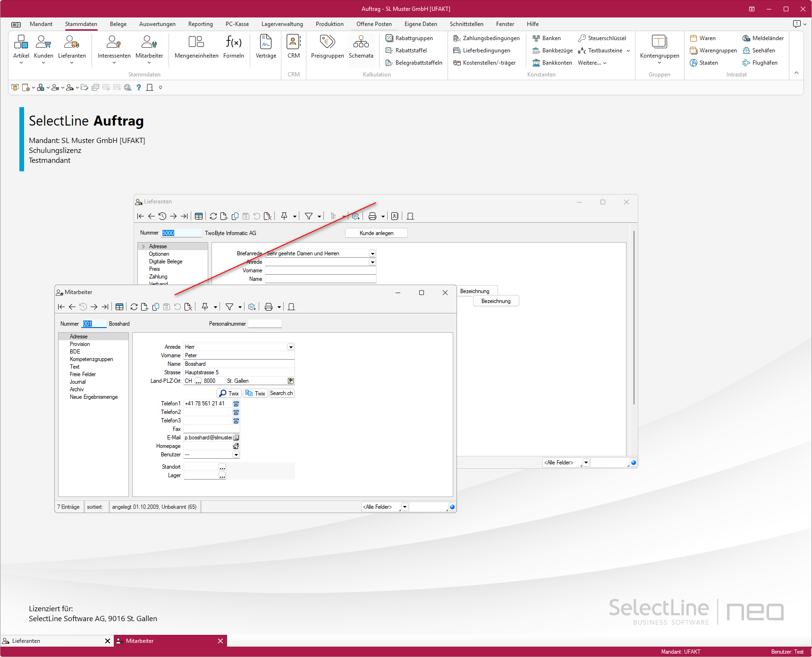Image resolution: width=812 pixels, height=657 pixels.
Task: Click the e-mail send icon beside E-Mail field
Action: (236, 438)
